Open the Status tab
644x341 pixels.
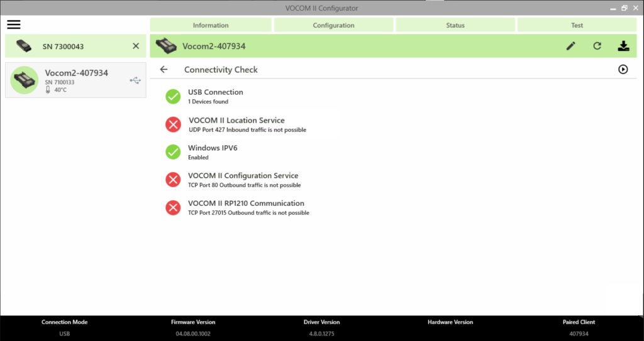(x=455, y=25)
